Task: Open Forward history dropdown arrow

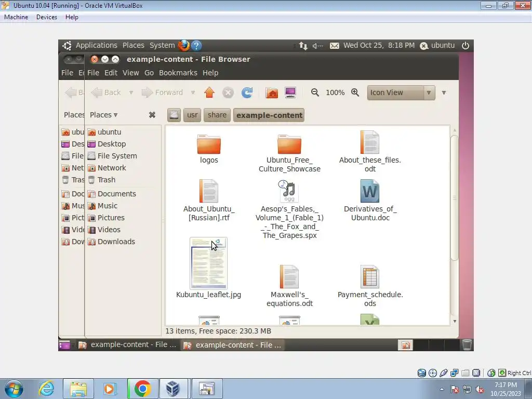Action: [x=193, y=92]
